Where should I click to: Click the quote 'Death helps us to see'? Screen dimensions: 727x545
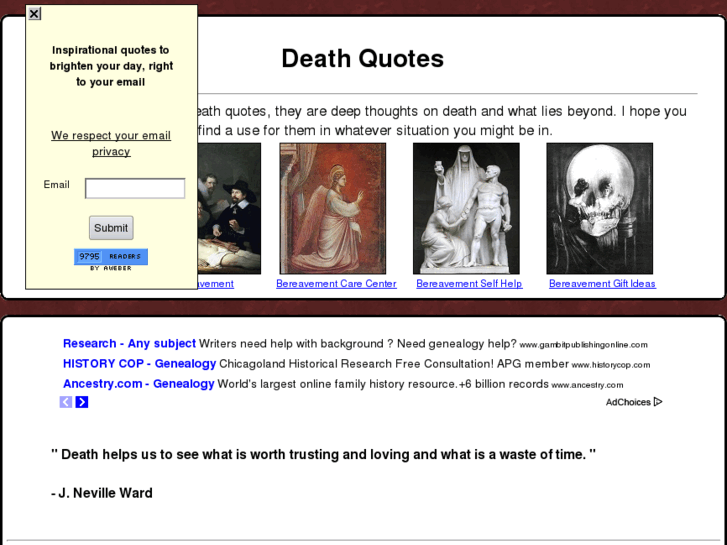point(323,455)
